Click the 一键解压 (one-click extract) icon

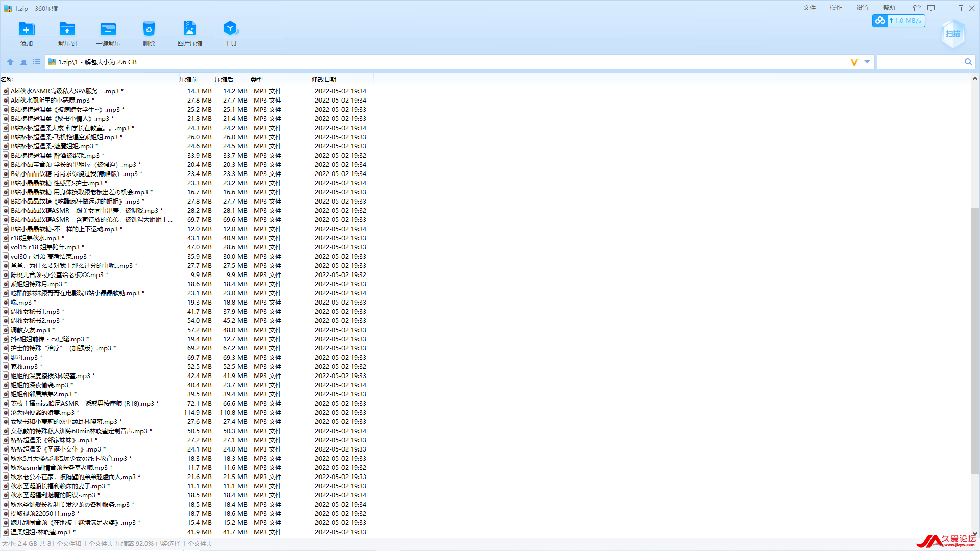coord(108,34)
